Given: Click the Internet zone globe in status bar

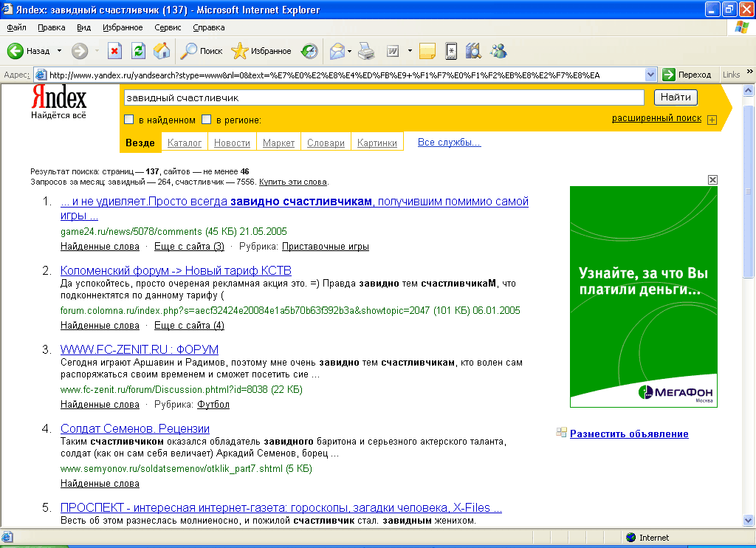Looking at the screenshot, I should [630, 538].
